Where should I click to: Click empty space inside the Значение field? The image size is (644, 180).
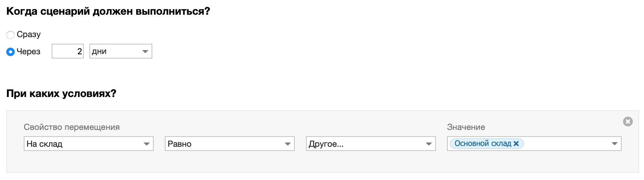click(x=566, y=144)
